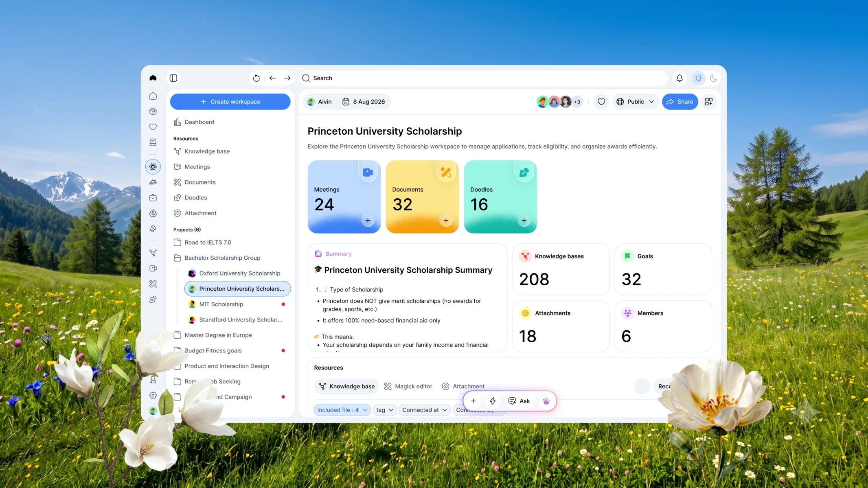Screen dimensions: 868x488
Task: Click the video camera icon on Meetings card
Action: point(368,172)
